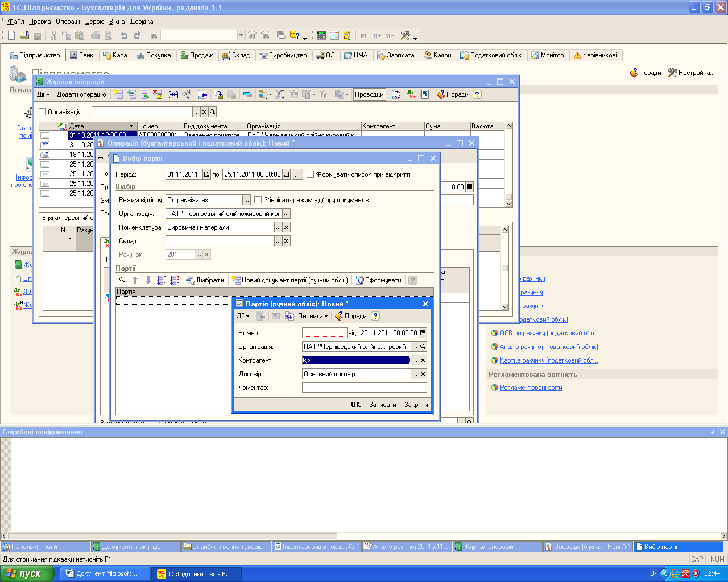Click Закрити in the Партія dialog
Viewport: 728px width, 582px height.
tap(416, 405)
